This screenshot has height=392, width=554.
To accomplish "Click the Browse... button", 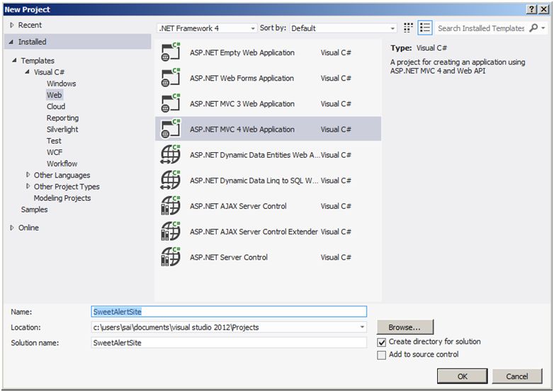I will click(405, 327).
